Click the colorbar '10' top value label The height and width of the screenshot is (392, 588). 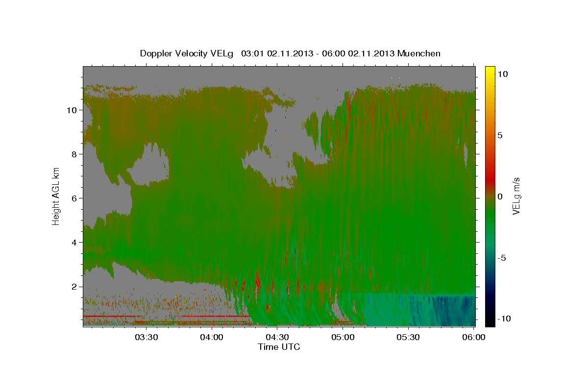pyautogui.click(x=503, y=74)
